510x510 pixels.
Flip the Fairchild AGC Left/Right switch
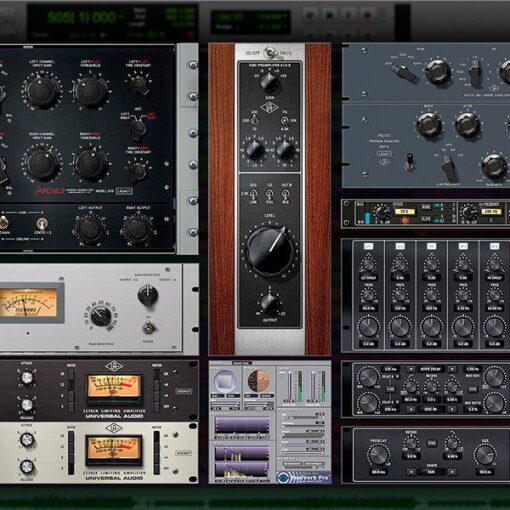[x=137, y=127]
